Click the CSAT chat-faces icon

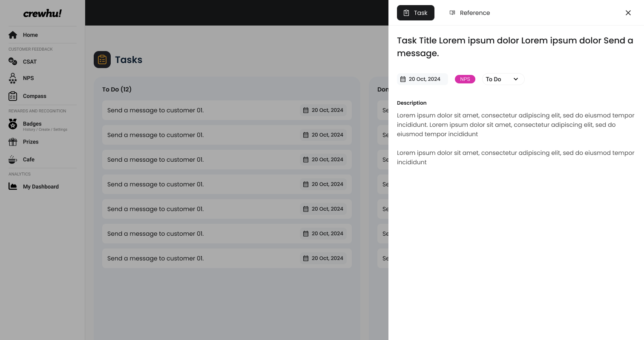coord(13,61)
